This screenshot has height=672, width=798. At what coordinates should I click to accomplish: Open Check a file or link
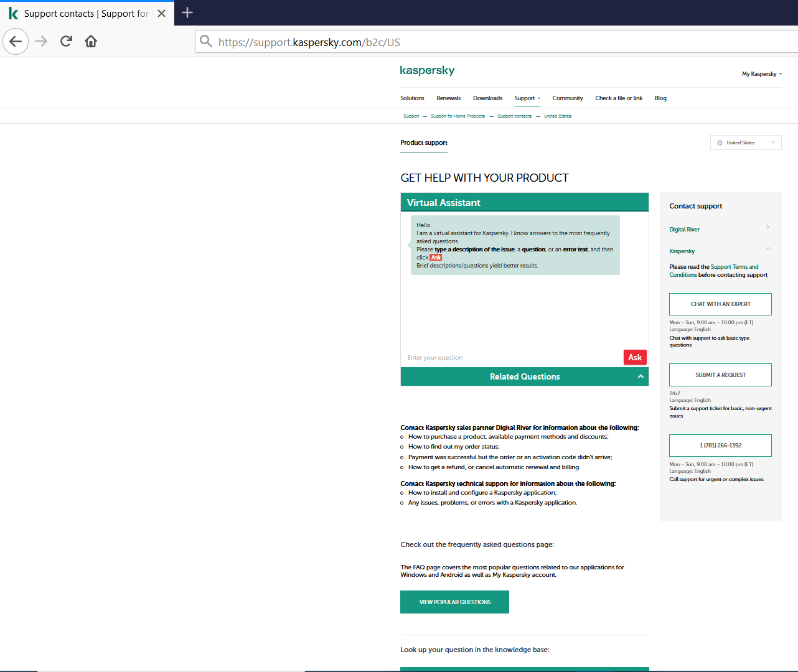619,98
